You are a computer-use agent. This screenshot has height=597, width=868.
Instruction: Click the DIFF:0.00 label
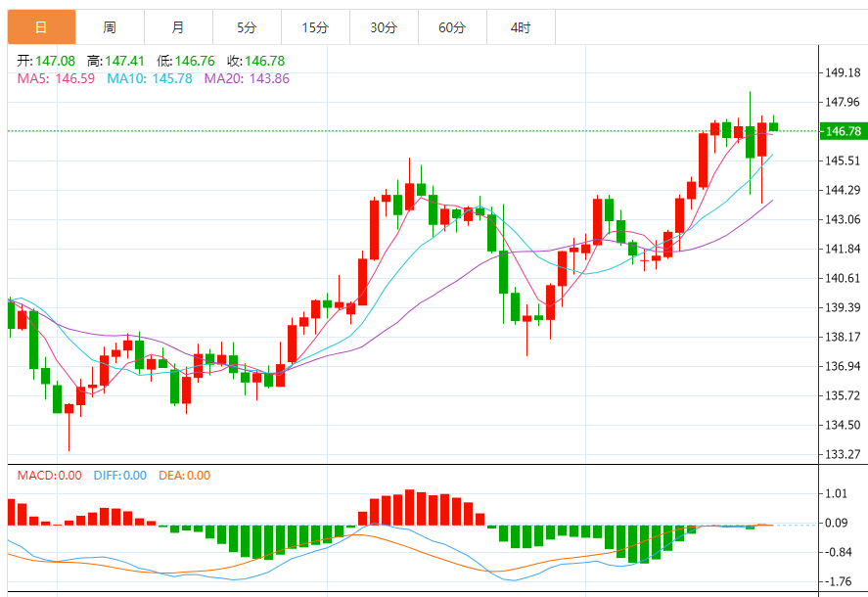pyautogui.click(x=120, y=476)
